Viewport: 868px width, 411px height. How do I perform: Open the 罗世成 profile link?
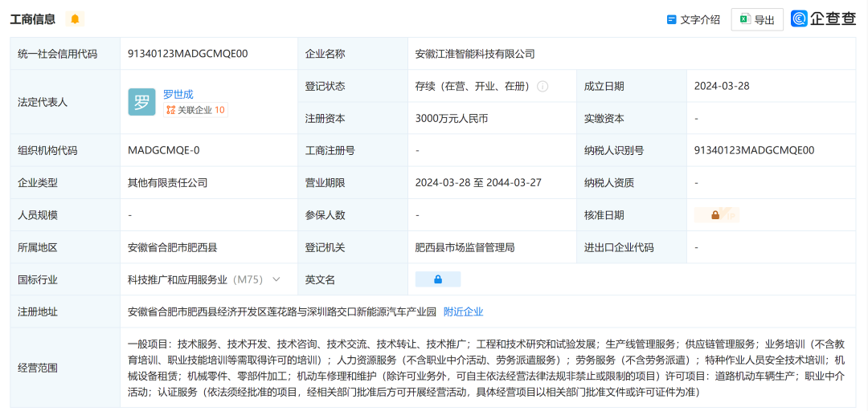[178, 94]
